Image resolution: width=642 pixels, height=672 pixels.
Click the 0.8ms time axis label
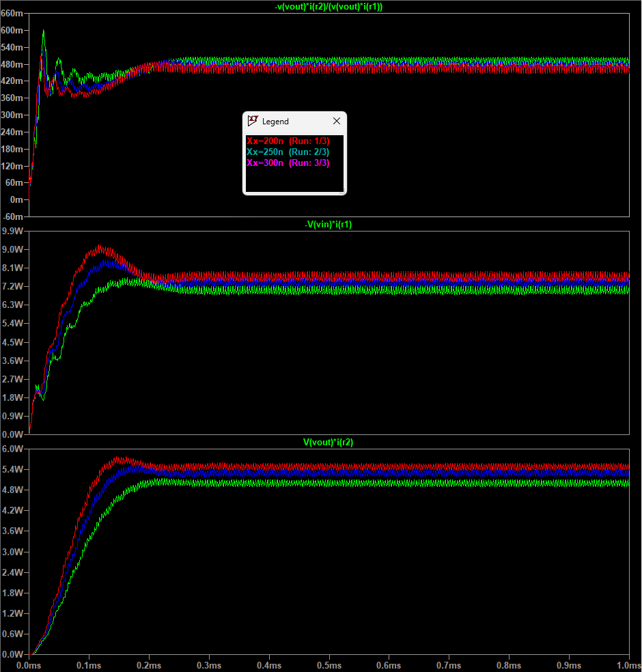coord(509,666)
